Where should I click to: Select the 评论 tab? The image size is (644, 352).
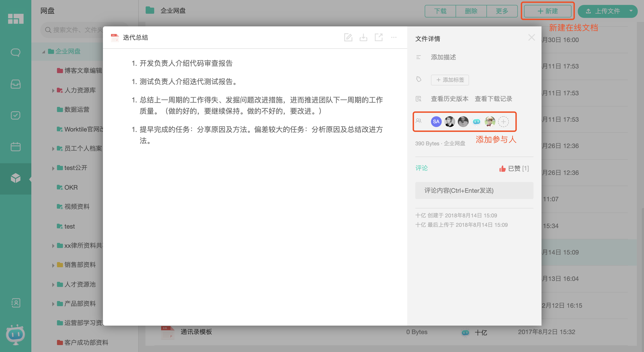pos(422,168)
